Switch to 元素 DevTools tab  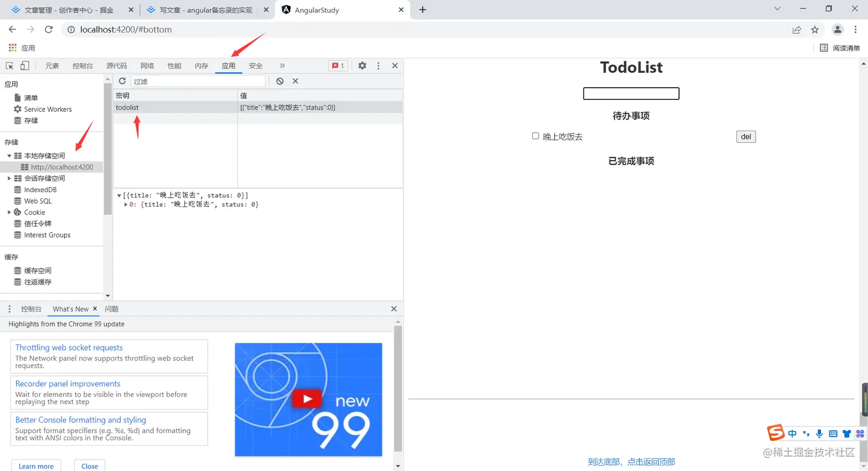[x=52, y=66]
